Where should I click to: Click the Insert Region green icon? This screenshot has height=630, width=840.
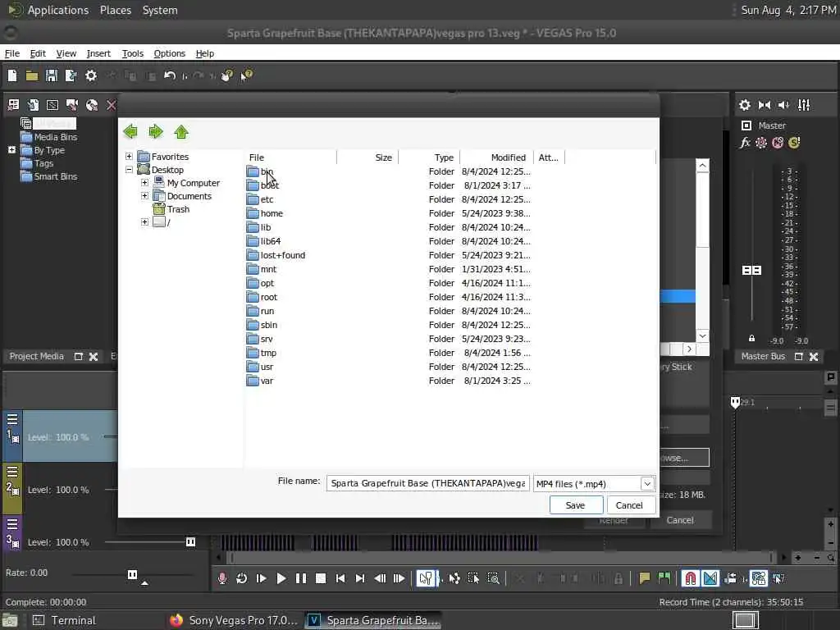click(x=664, y=578)
